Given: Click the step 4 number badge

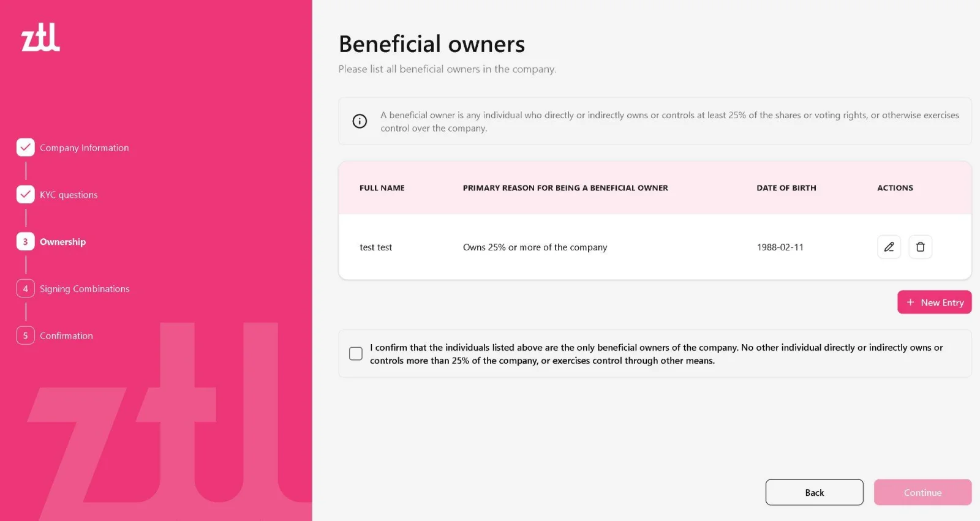Looking at the screenshot, I should tap(26, 288).
